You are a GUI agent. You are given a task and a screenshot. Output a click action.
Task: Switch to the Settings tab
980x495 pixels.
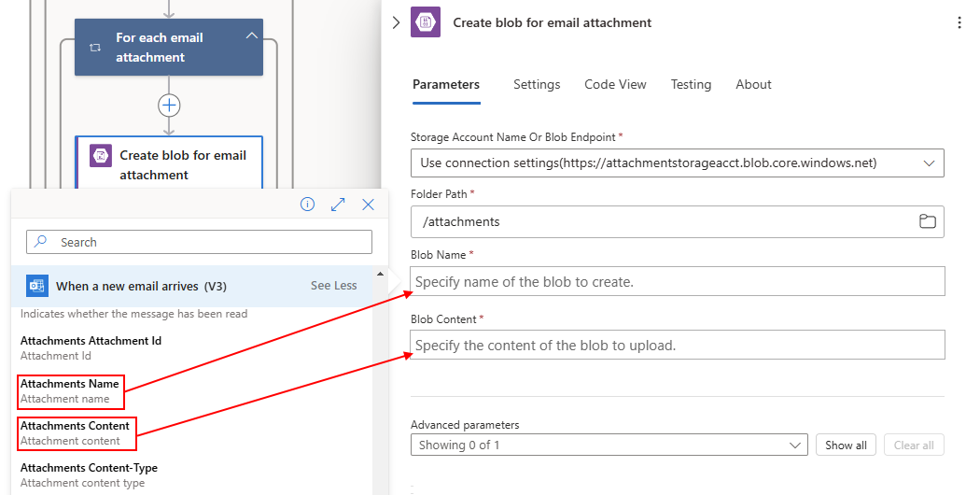point(537,84)
